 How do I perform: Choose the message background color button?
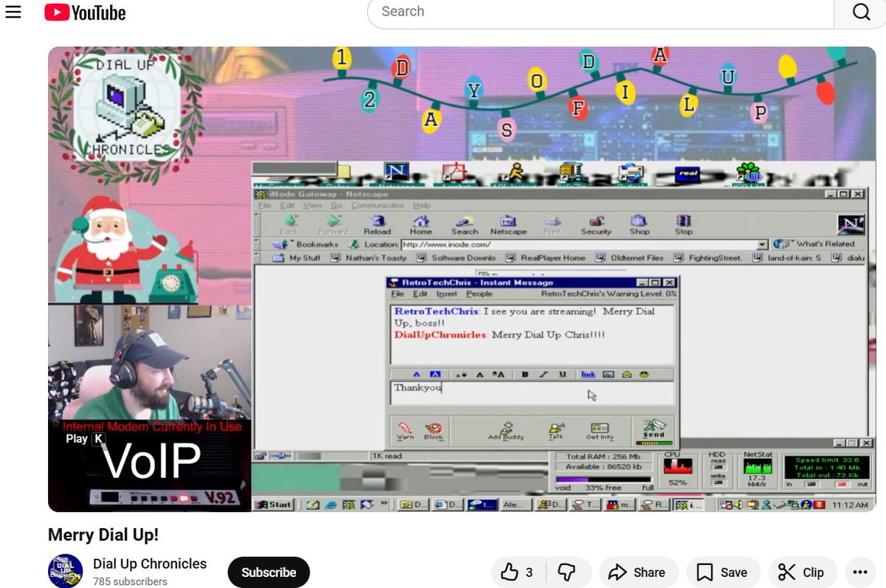pyautogui.click(x=436, y=375)
